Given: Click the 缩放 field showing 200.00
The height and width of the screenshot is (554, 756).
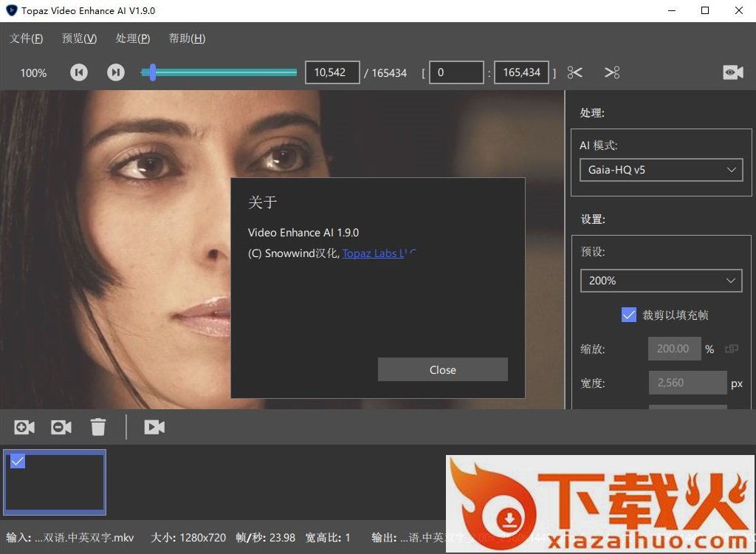Looking at the screenshot, I should pyautogui.click(x=675, y=349).
